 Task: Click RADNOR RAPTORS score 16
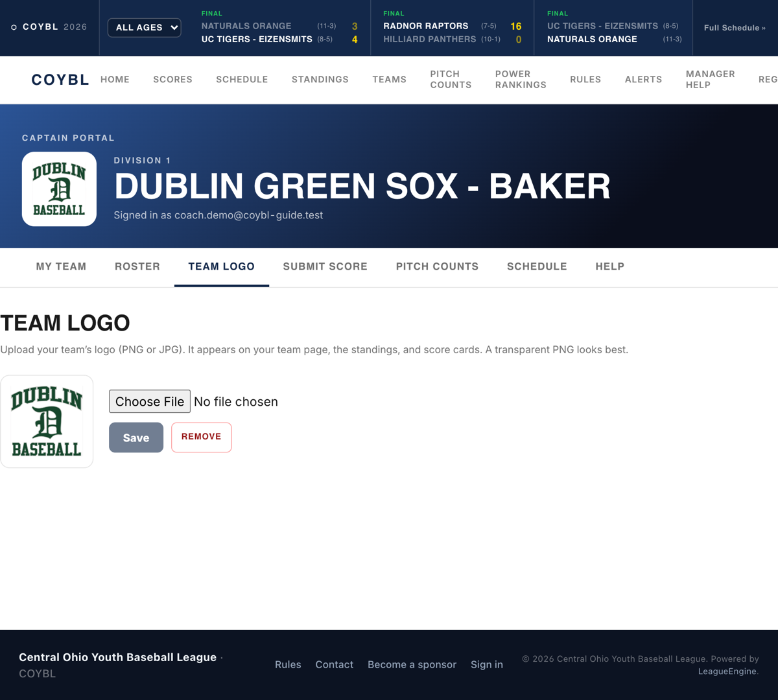516,27
